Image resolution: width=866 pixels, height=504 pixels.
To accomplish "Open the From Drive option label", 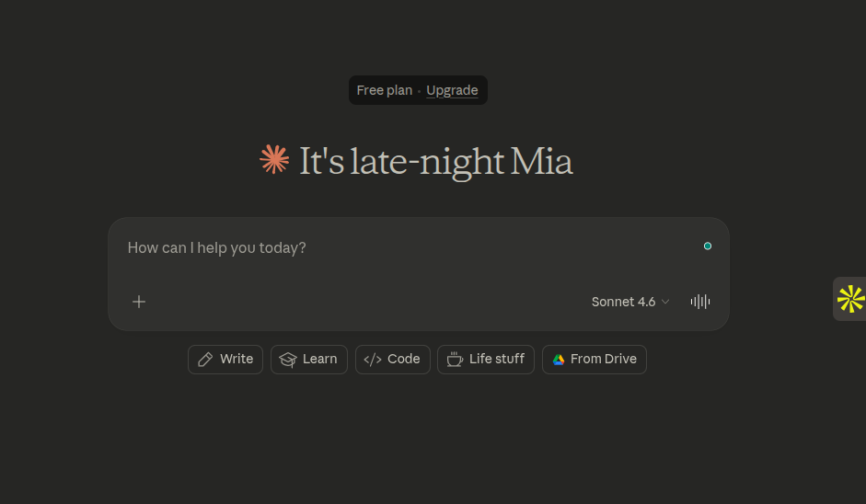I will coord(604,360).
